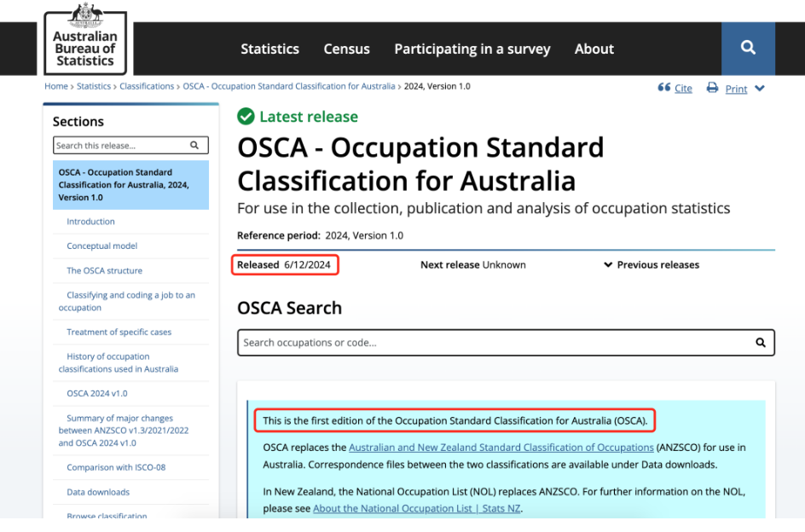
Task: Open Participating in a survey menu
Action: pyautogui.click(x=472, y=49)
